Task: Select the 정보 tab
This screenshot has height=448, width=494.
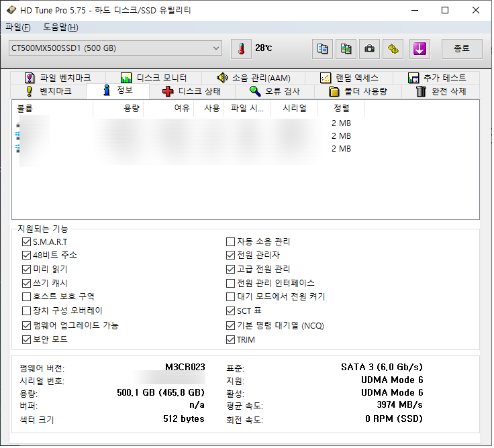Action: tap(118, 91)
